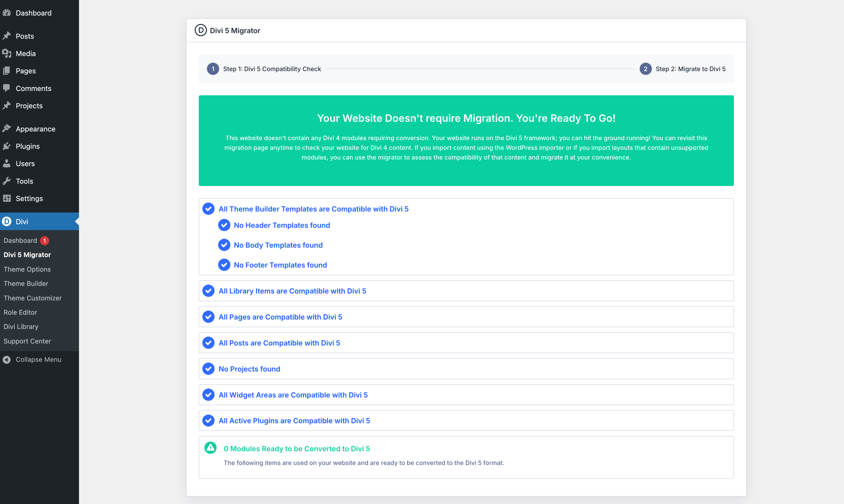Screen dimensions: 844x504
Task: Click the Divi D logo in the sidebar
Action: (7, 221)
